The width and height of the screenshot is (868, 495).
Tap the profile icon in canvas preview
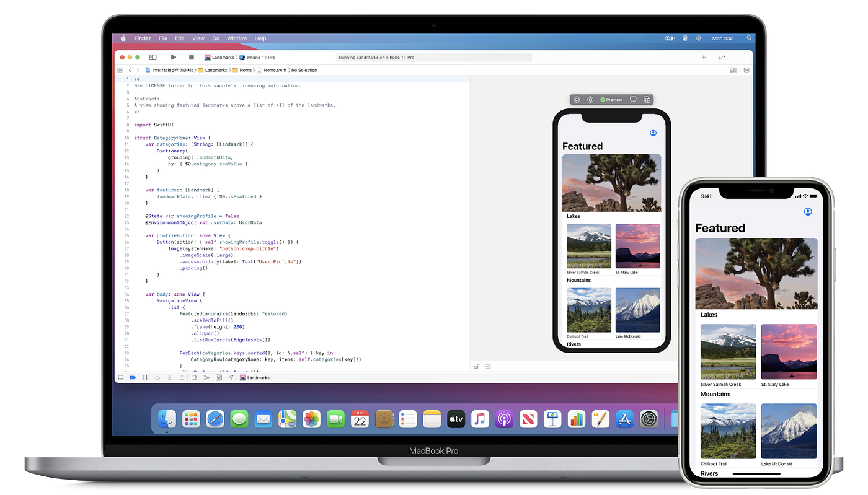653,133
